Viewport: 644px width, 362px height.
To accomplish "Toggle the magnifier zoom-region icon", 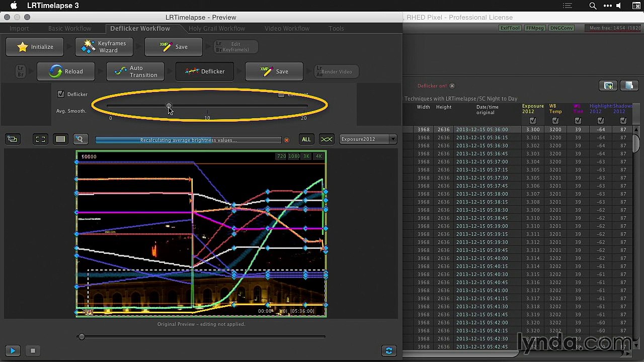I will click(79, 139).
